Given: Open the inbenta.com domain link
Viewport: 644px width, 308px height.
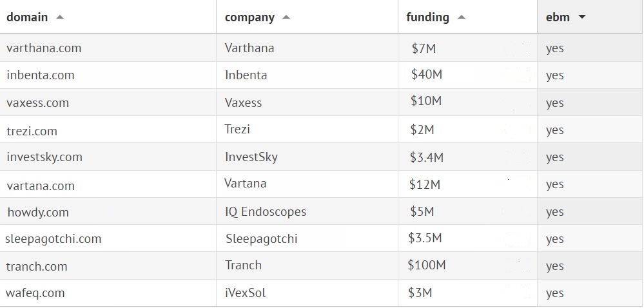Looking at the screenshot, I should click(41, 75).
